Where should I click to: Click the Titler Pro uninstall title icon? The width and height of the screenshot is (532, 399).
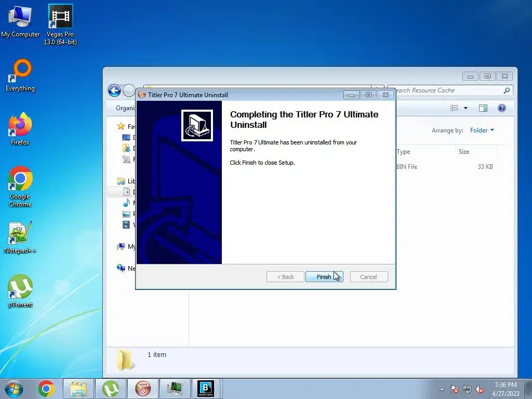(142, 95)
